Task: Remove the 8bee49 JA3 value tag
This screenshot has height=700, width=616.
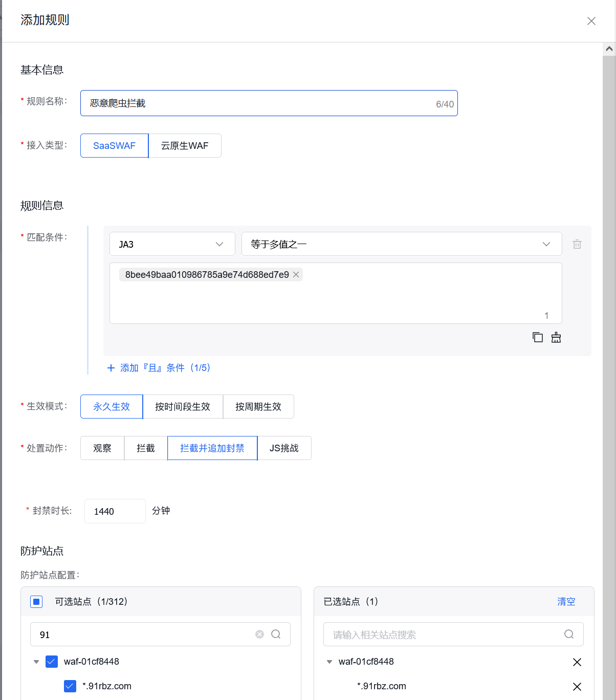Action: click(x=296, y=274)
